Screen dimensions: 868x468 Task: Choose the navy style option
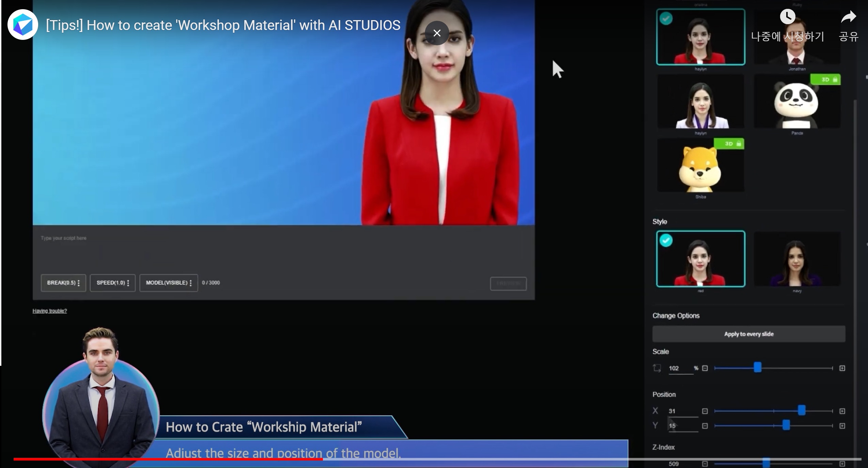[797, 259]
